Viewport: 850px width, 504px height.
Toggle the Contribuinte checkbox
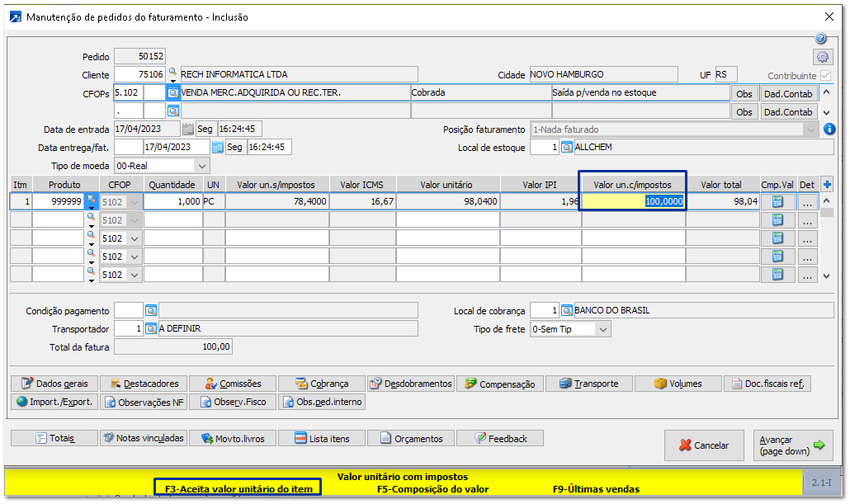pos(825,75)
